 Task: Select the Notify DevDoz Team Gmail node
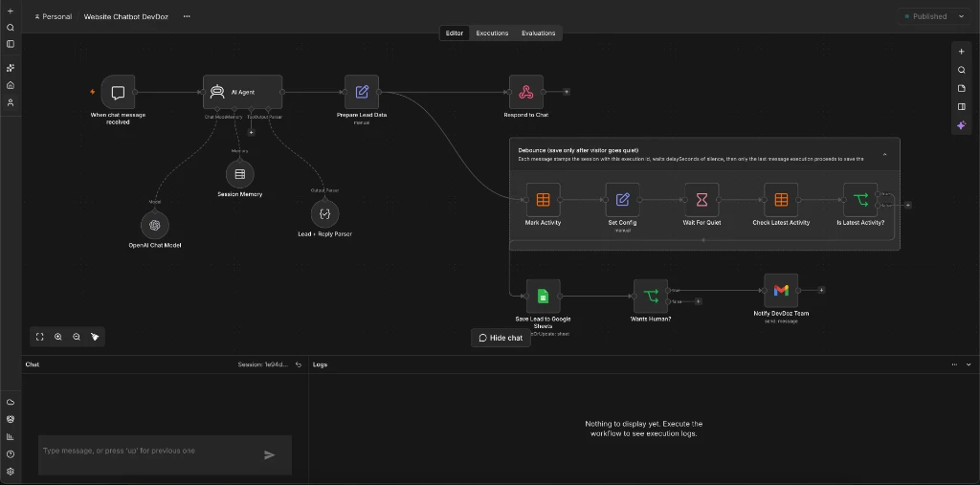click(x=781, y=291)
